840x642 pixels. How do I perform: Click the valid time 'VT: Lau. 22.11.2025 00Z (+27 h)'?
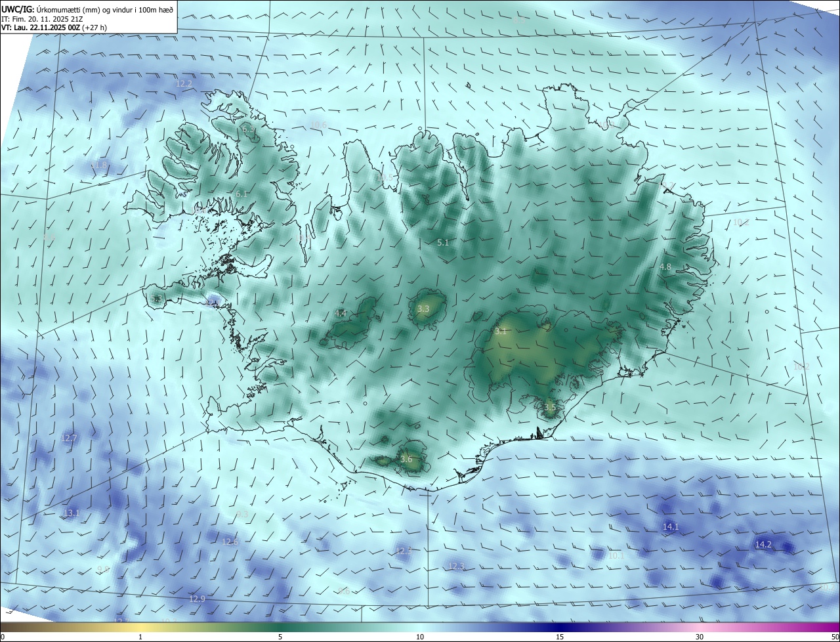point(54,28)
